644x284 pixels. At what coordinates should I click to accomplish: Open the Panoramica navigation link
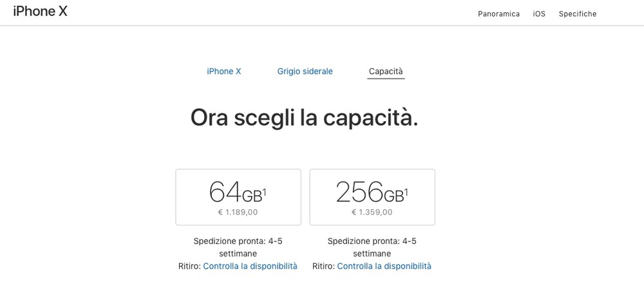(498, 14)
